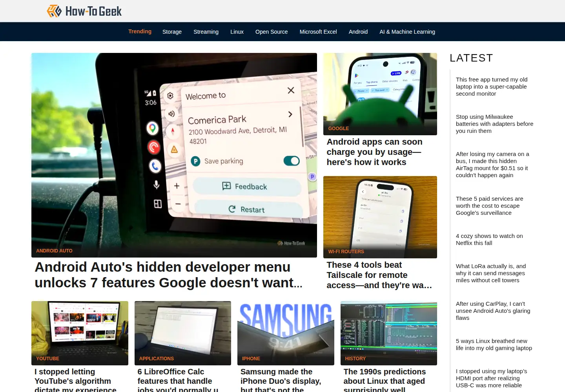Click the IPHONE category tag
The image size is (565, 392).
pos(251,359)
